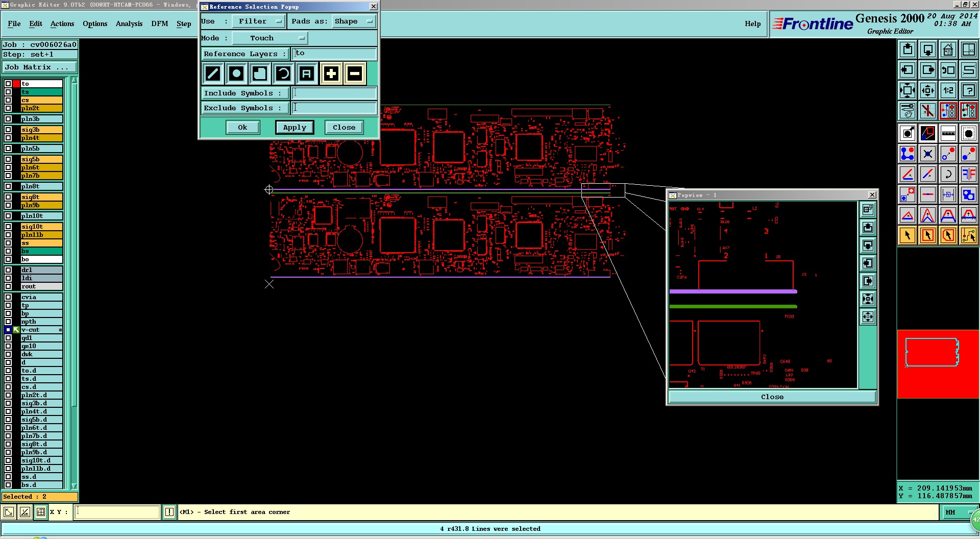Viewport: 980px width, 539px height.
Task: Toggle the checkbox for layer 'pln3b'
Action: pyautogui.click(x=8, y=119)
